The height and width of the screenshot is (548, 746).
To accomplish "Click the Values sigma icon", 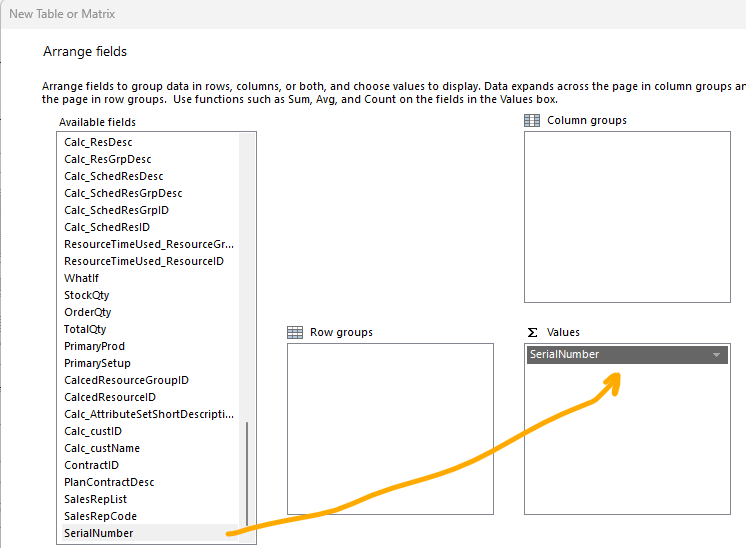I will click(533, 332).
